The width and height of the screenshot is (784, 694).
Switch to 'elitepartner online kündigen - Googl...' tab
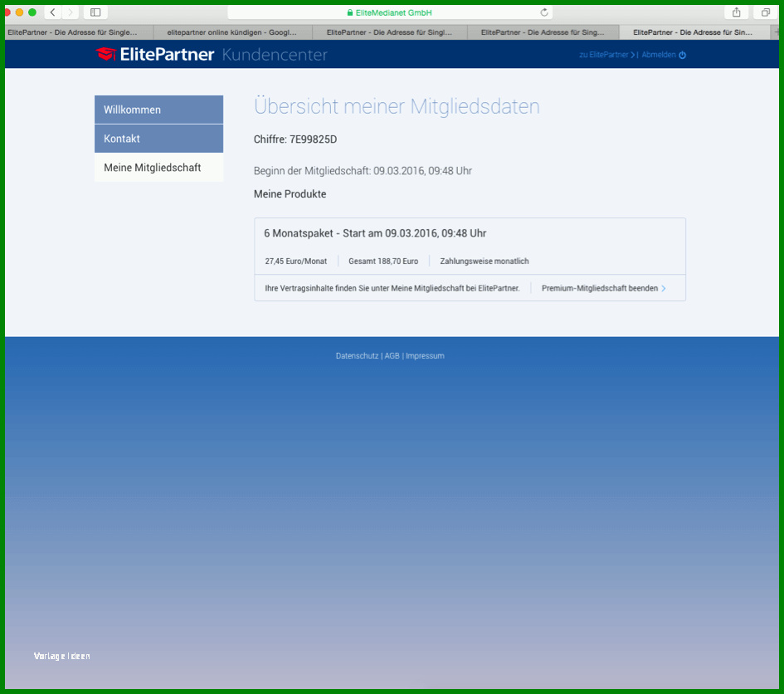pos(232,32)
